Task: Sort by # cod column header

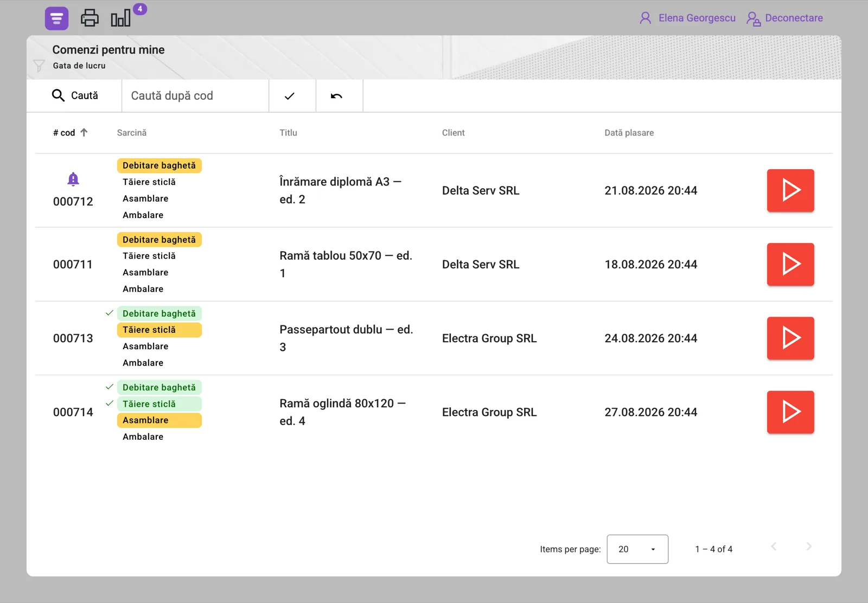Action: 64,133
